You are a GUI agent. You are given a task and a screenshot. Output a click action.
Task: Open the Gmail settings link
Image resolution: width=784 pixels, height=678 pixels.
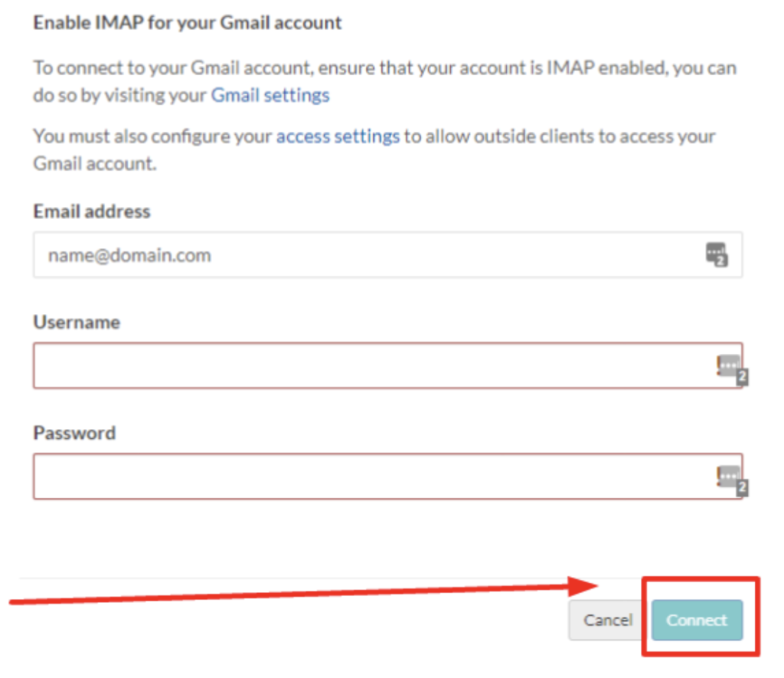270,95
